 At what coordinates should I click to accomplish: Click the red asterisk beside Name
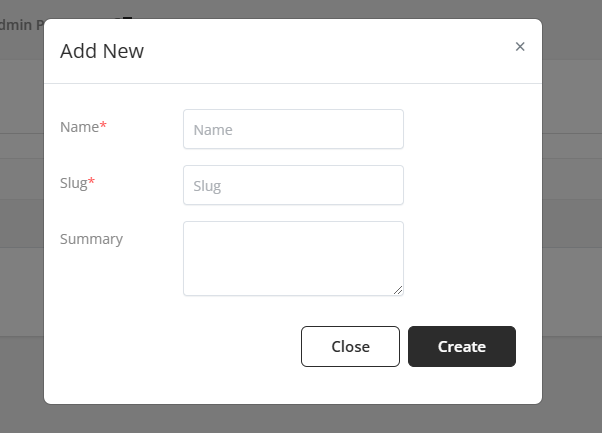(103, 127)
